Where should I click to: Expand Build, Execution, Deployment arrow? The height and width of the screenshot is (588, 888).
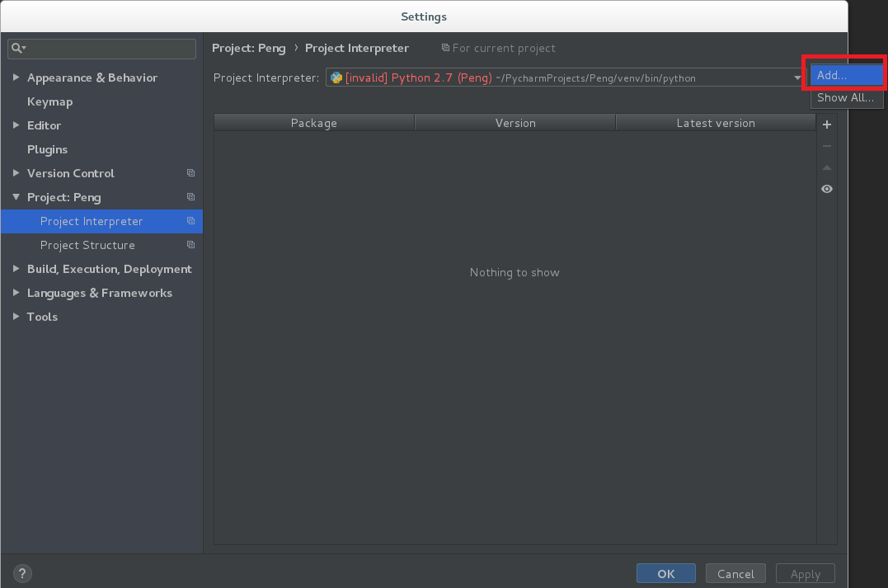[x=16, y=269]
